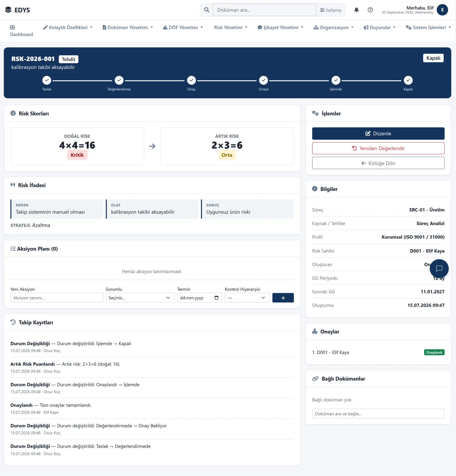Click the Doküman ara search field
Image resolution: width=456 pixels, height=476 pixels.
click(x=264, y=10)
